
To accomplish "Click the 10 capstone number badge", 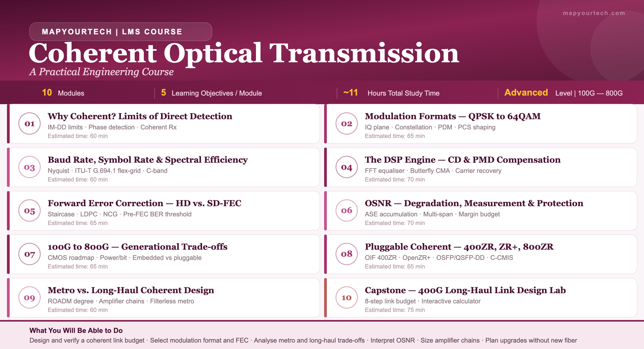I will [x=347, y=297].
